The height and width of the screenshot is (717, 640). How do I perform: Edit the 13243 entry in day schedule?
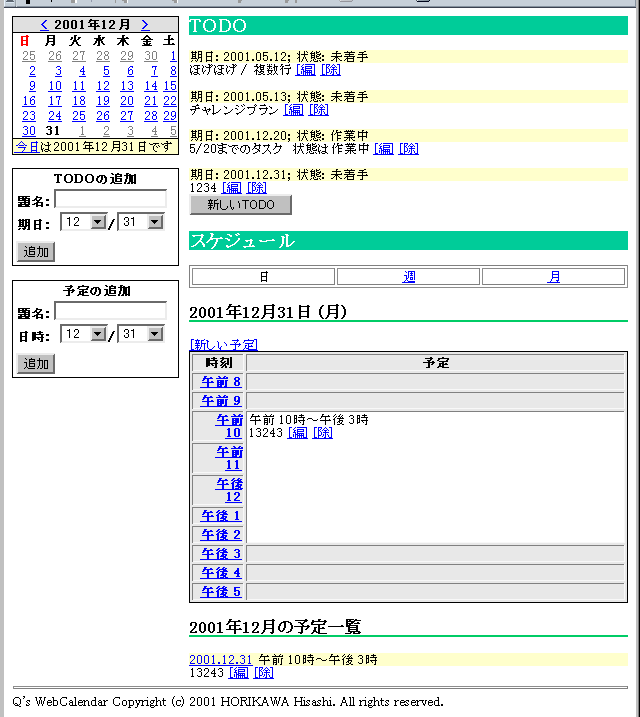(298, 433)
